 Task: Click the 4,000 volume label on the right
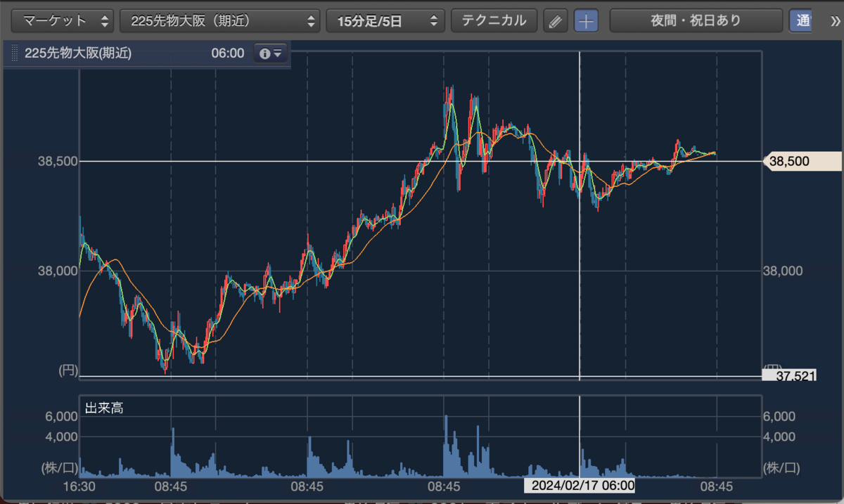(781, 436)
